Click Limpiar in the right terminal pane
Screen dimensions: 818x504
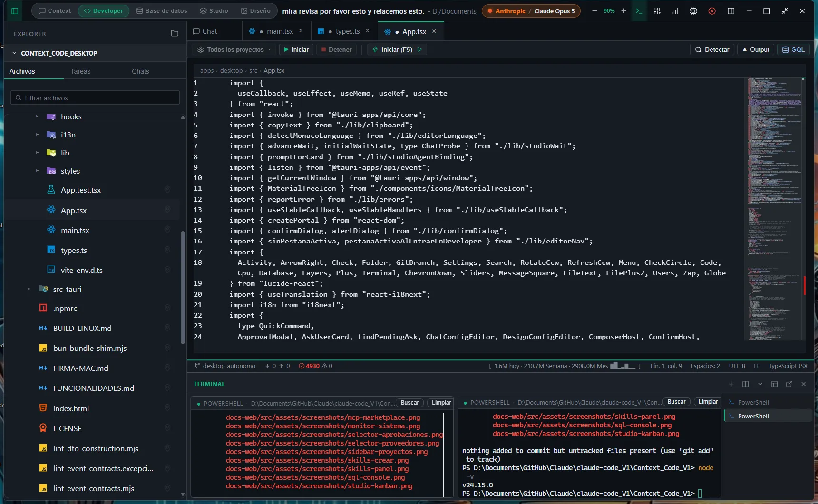click(x=708, y=402)
